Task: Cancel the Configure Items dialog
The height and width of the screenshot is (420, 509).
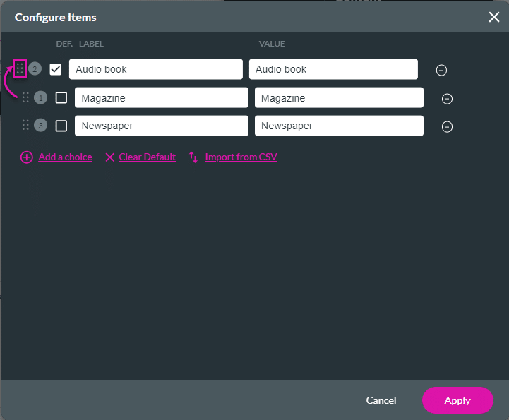Action: [381, 400]
